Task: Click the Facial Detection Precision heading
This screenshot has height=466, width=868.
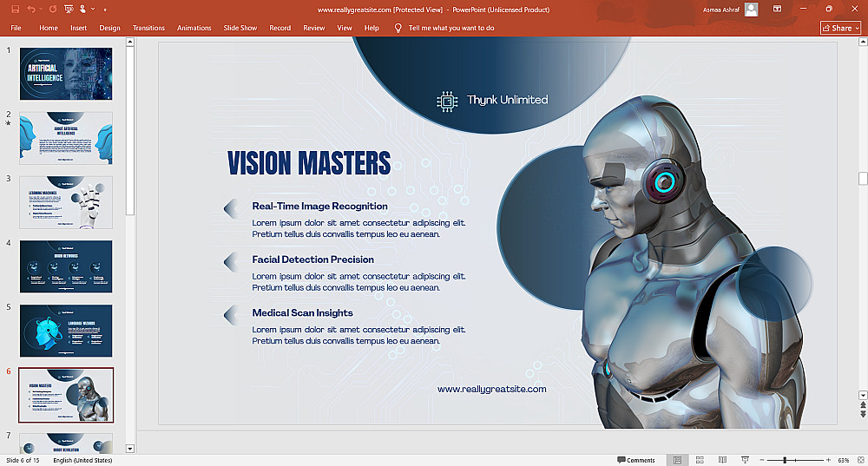Action: click(x=312, y=259)
